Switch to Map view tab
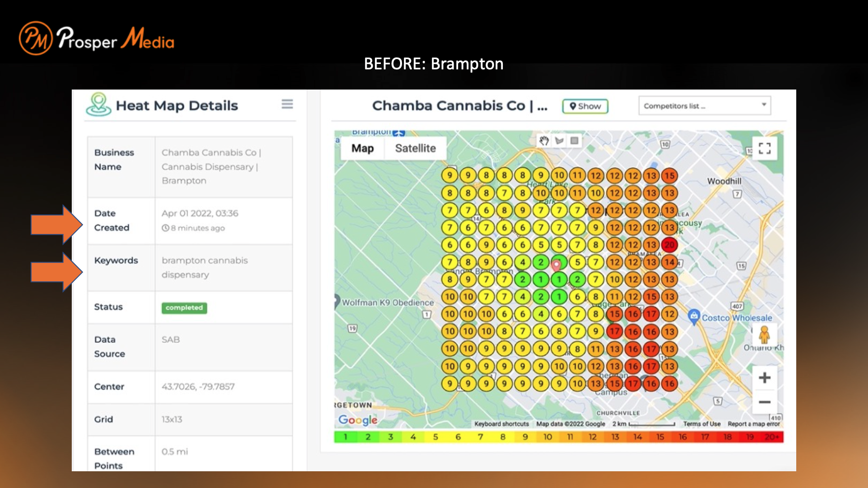This screenshot has height=488, width=868. click(x=363, y=148)
